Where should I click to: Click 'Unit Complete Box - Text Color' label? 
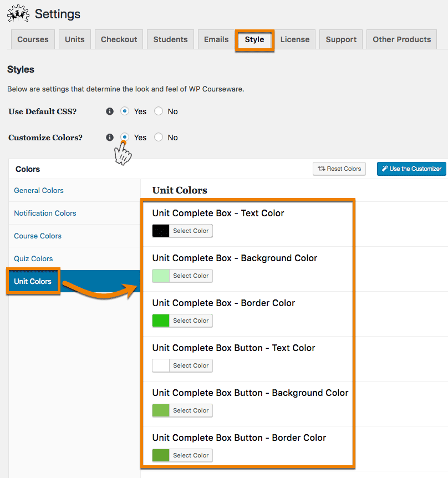click(x=218, y=213)
